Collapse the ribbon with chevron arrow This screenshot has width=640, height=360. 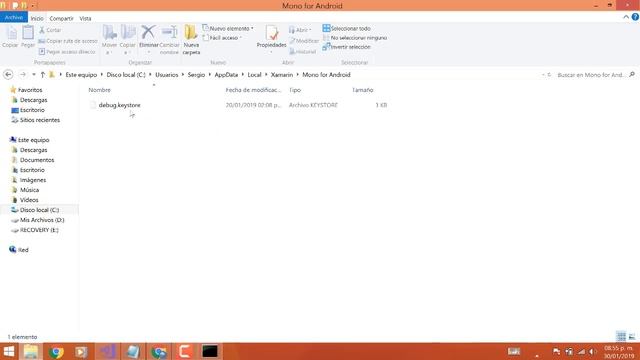(x=626, y=17)
